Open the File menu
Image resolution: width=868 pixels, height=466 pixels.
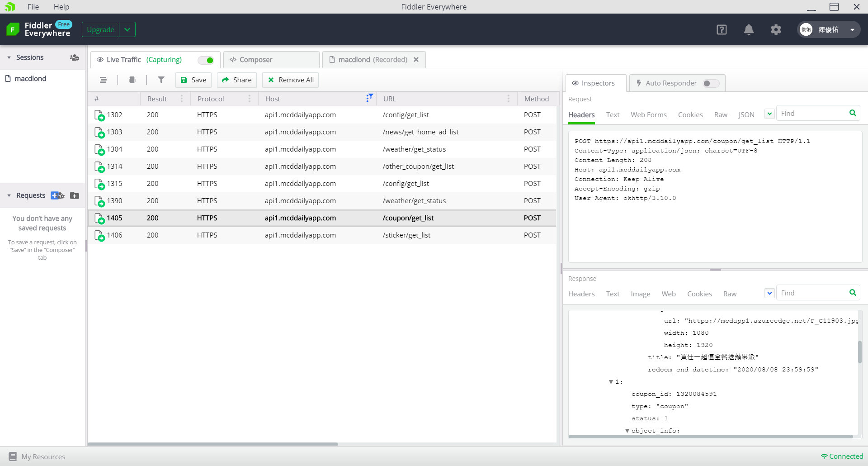click(x=33, y=7)
